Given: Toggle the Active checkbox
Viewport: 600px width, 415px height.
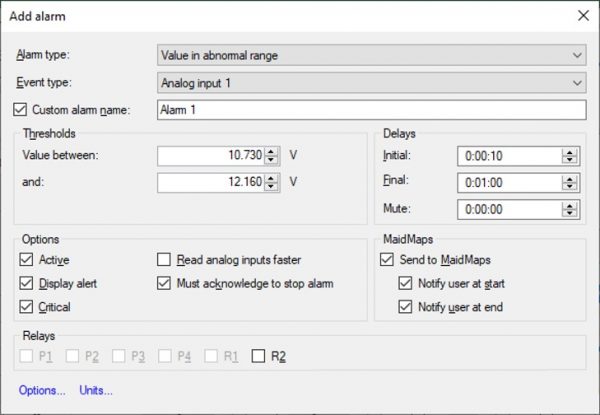Looking at the screenshot, I should (26, 259).
